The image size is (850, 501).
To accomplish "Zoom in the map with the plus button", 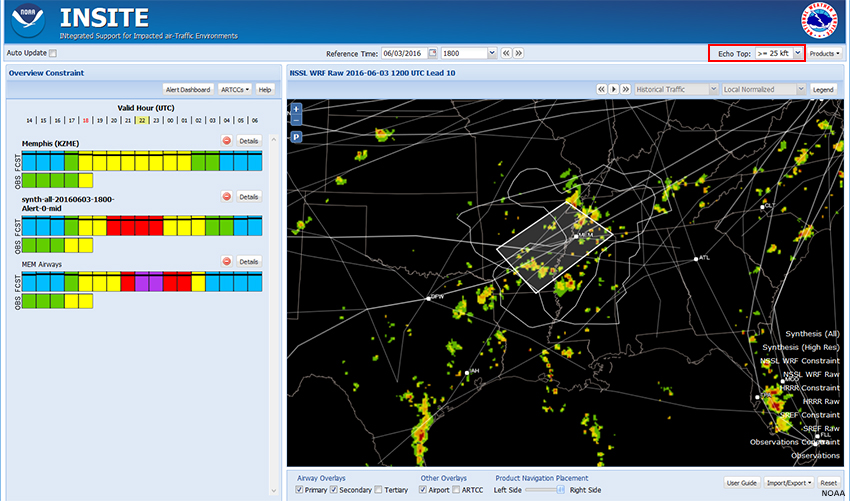I will pyautogui.click(x=296, y=108).
